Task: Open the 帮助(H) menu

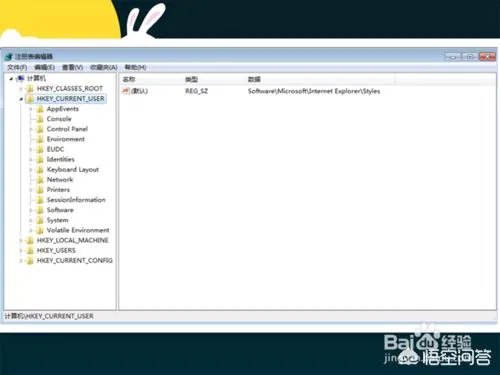Action: coord(135,67)
